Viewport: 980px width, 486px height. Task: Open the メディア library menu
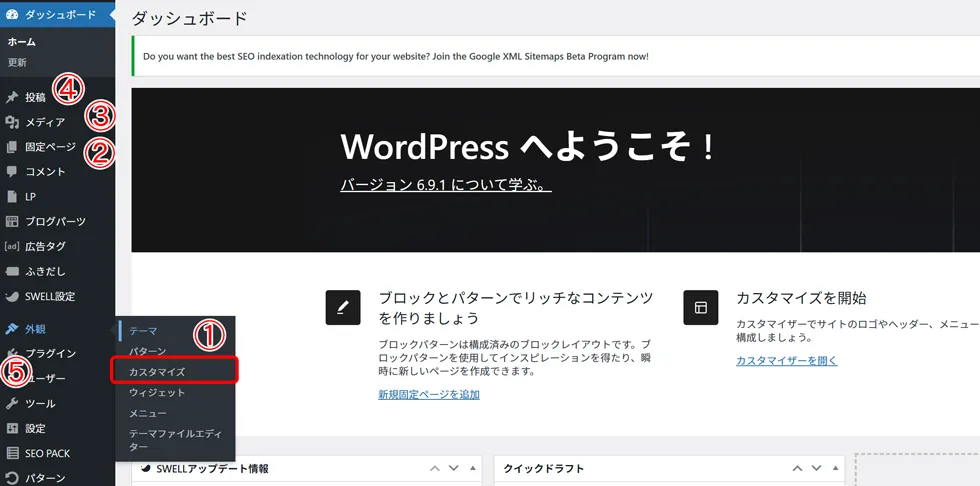tap(45, 122)
